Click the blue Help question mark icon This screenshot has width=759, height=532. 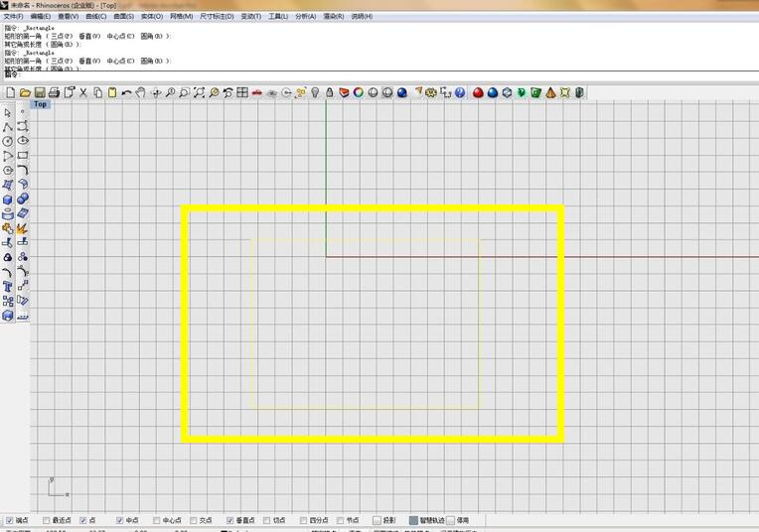pyautogui.click(x=460, y=92)
